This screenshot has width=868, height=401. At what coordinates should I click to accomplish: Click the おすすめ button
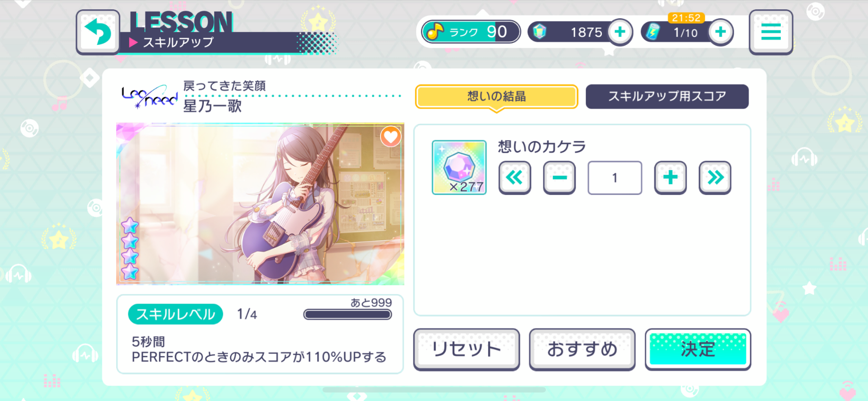[582, 349]
